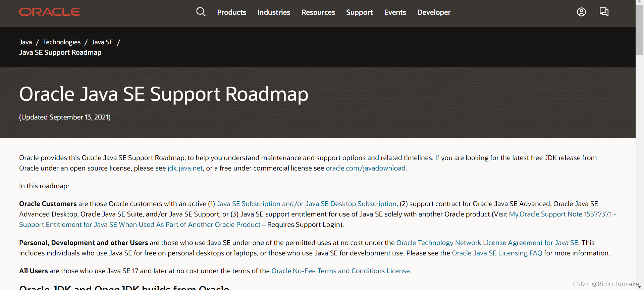Open the Industries menu
Screen dimensions: 644x290
[x=274, y=12]
